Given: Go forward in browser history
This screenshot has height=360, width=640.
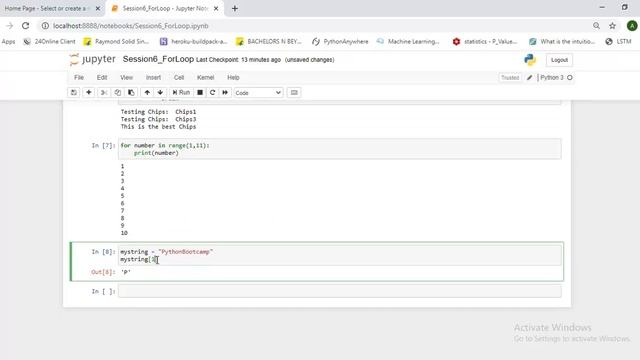Looking at the screenshot, I should [9, 26].
